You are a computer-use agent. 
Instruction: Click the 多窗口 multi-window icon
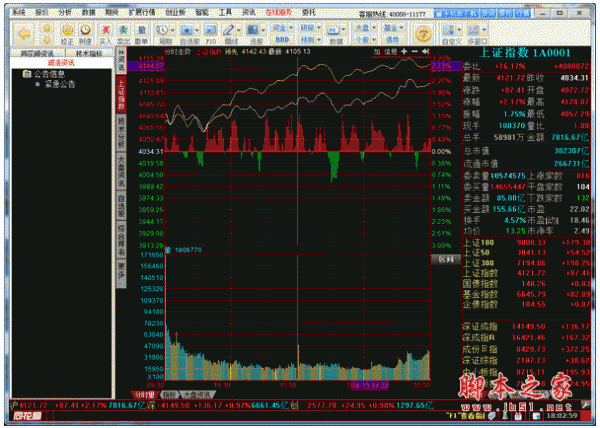point(474,30)
